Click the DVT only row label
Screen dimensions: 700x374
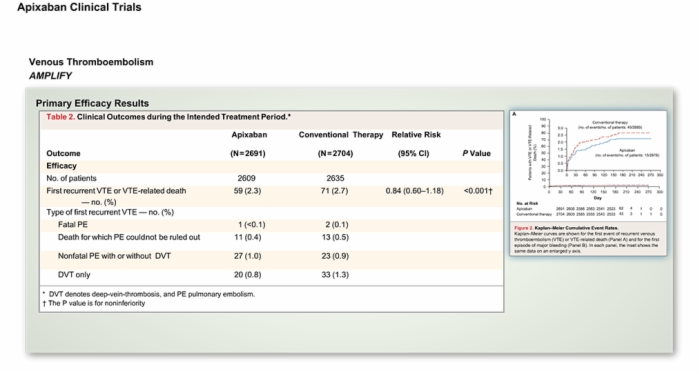74,274
